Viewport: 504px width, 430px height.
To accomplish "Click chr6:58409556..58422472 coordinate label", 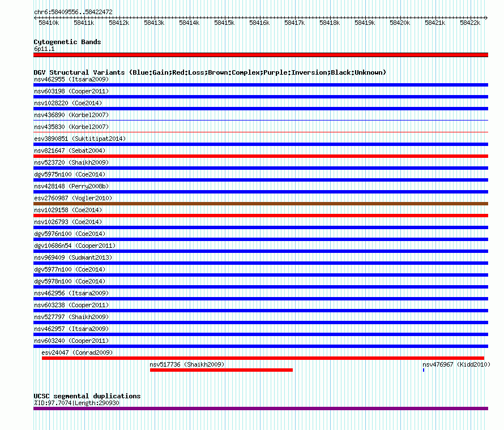I will pyautogui.click(x=73, y=12).
